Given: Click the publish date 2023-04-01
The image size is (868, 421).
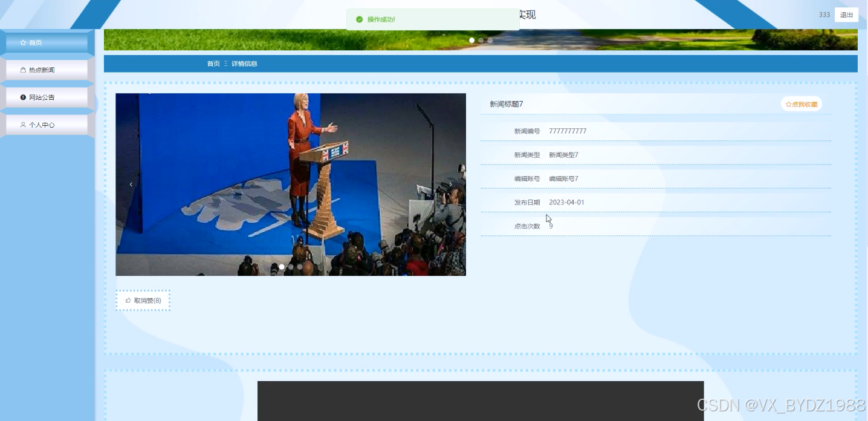Looking at the screenshot, I should pos(566,203).
